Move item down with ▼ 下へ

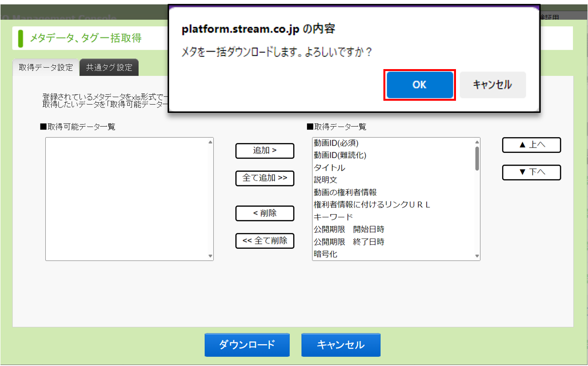coord(531,172)
